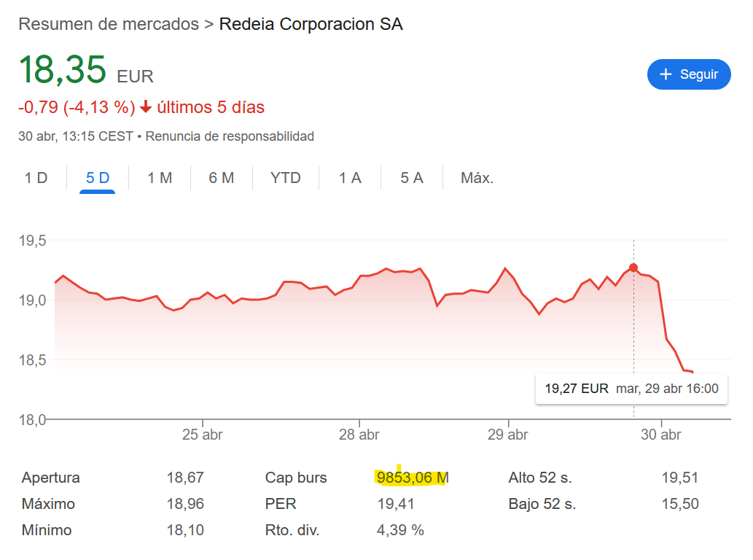The width and height of the screenshot is (753, 560).
Task: Show the Máx. range tab
Action: click(x=477, y=178)
